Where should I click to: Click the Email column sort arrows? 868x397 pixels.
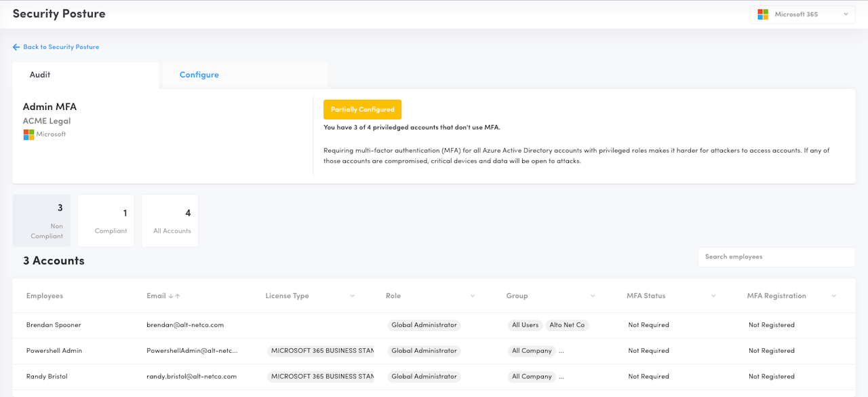(174, 296)
